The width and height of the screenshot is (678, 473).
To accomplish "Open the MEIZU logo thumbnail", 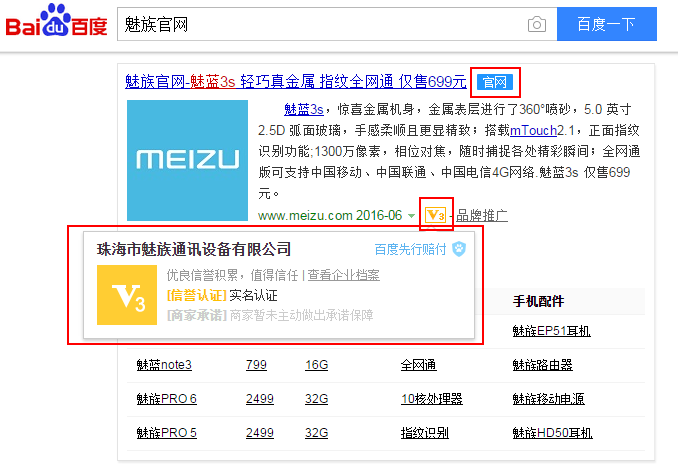I will pos(187,160).
